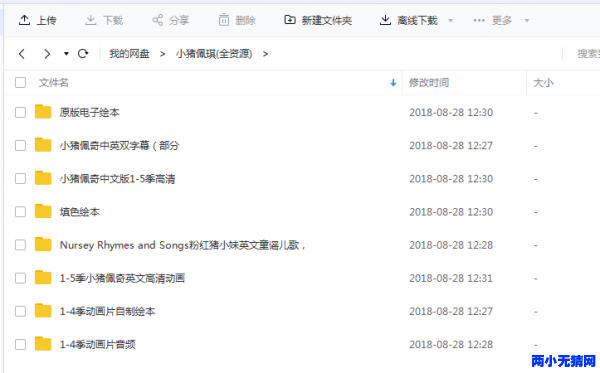
Task: Navigate to 我的网盘 breadcrumb
Action: [129, 54]
